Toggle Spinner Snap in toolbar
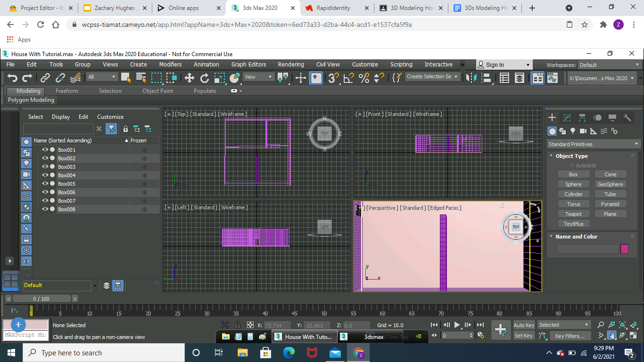The image size is (644, 362). tap(379, 78)
